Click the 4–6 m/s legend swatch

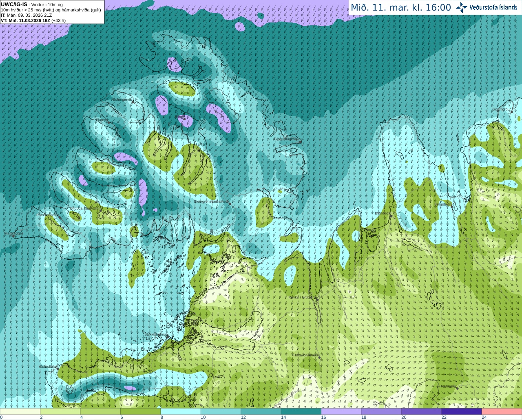click(x=100, y=411)
